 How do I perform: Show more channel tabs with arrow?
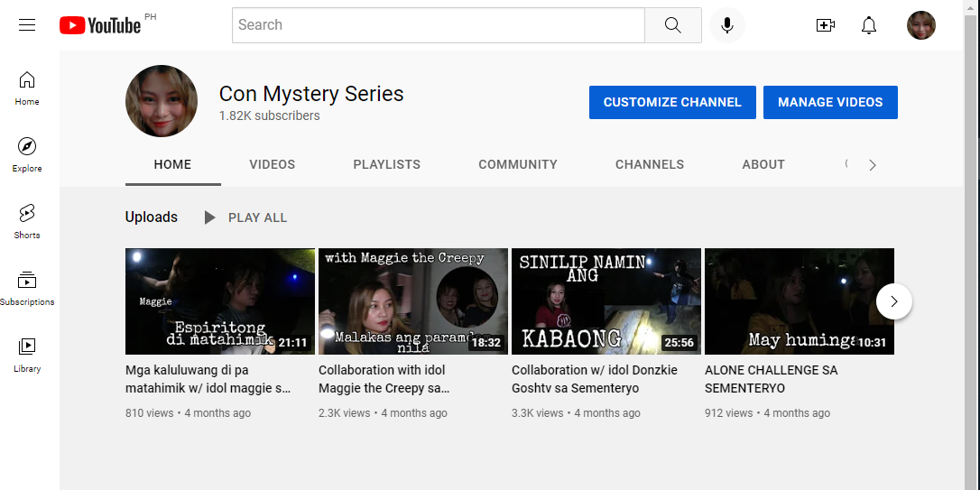click(873, 165)
